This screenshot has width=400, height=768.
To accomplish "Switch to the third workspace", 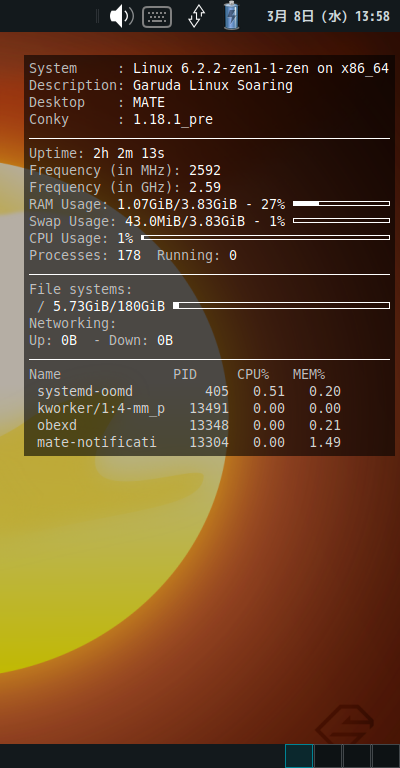I will (356, 756).
